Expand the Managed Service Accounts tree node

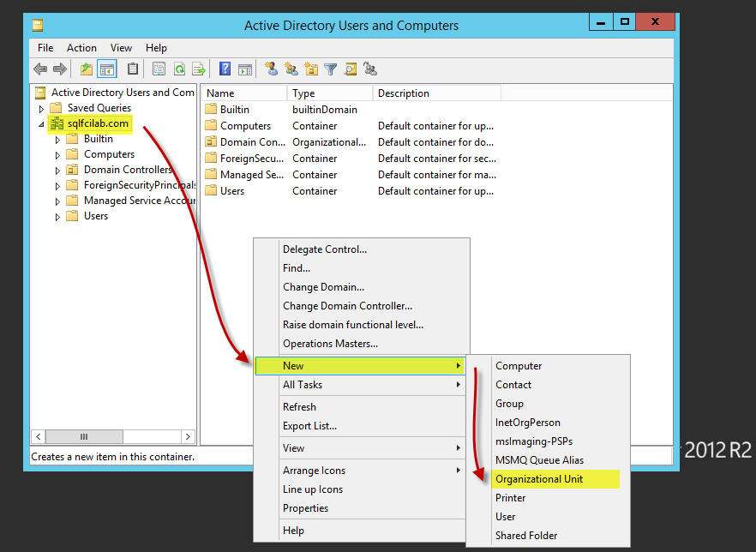tap(57, 201)
